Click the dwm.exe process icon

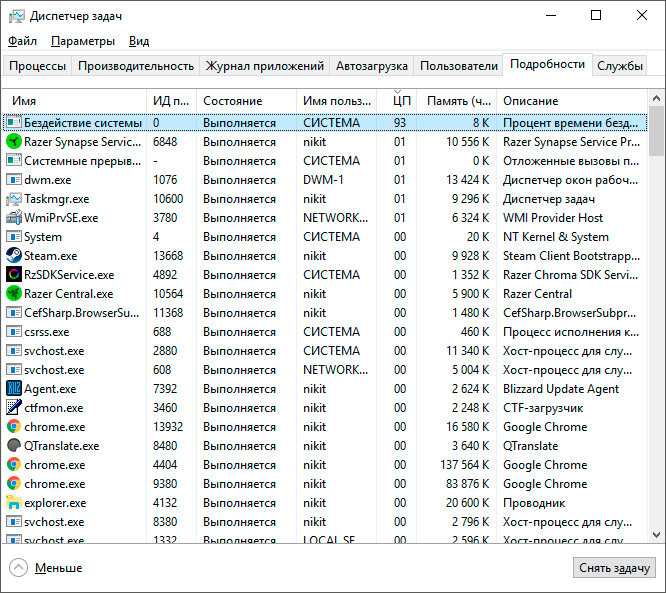point(14,180)
